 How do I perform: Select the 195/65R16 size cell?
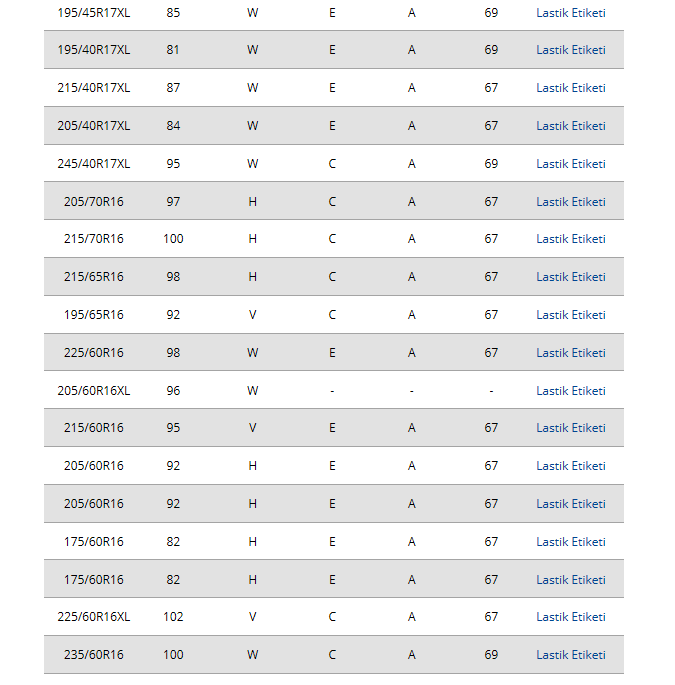94,315
